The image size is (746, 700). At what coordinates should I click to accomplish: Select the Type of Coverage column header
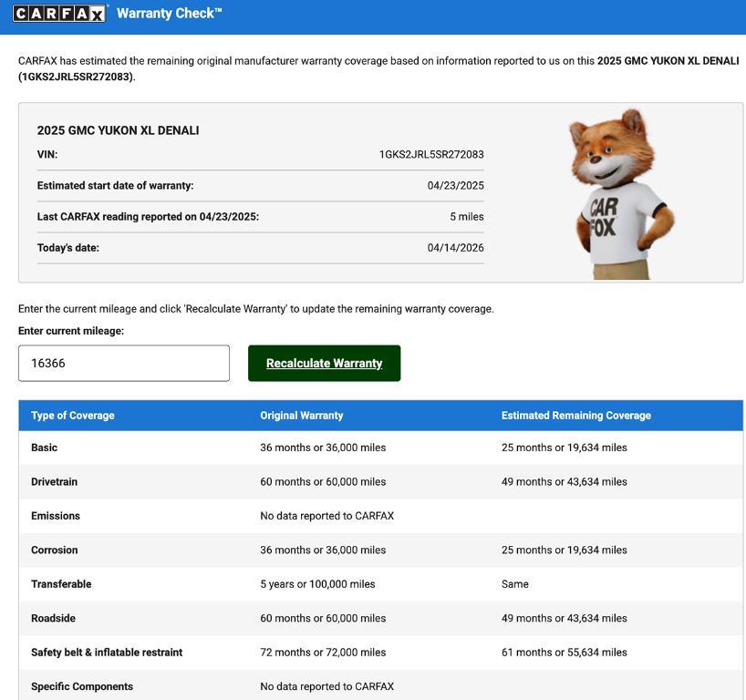coord(73,416)
